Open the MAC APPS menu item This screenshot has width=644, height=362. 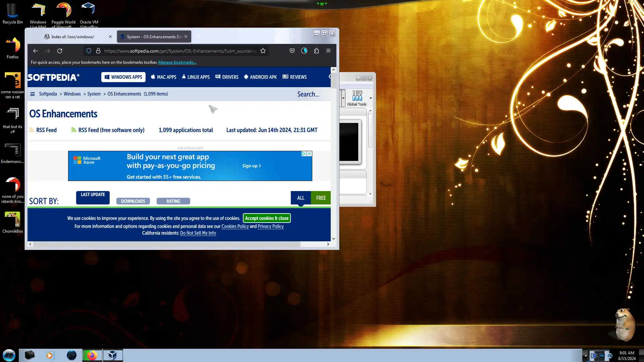(x=163, y=77)
